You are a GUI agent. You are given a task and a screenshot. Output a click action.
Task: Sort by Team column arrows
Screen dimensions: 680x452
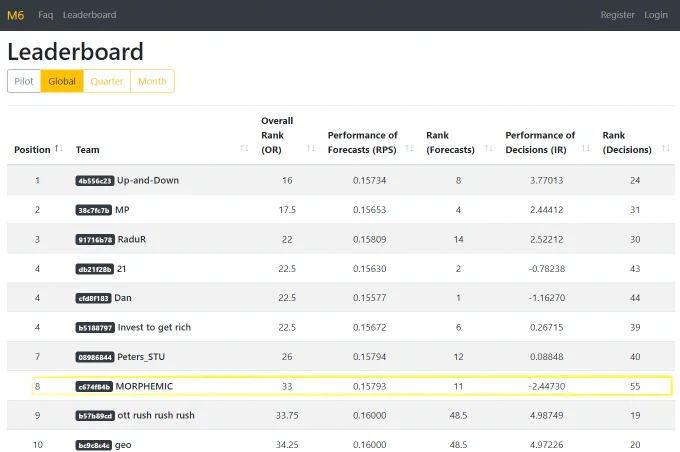coord(244,149)
